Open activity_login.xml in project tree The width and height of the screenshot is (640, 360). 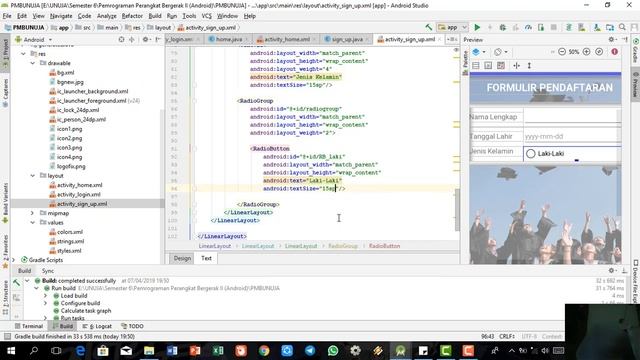pos(78,195)
